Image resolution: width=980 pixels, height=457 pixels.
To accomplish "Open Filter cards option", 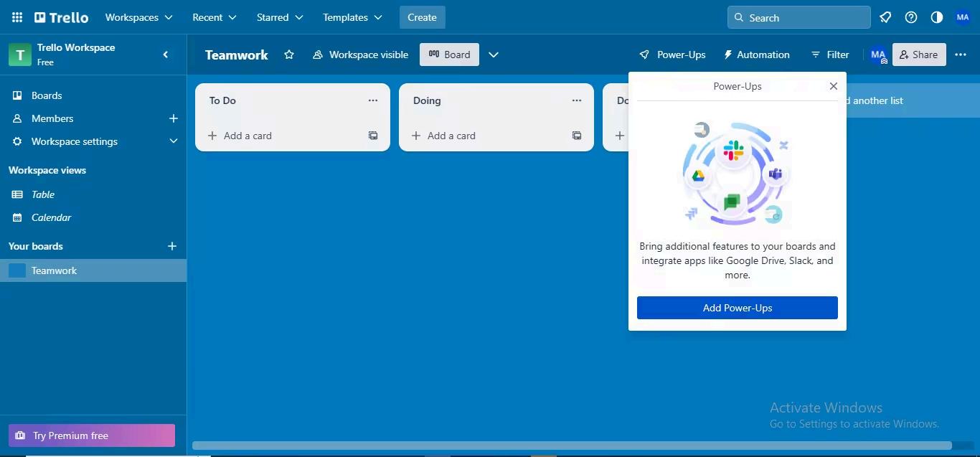I will coord(829,55).
